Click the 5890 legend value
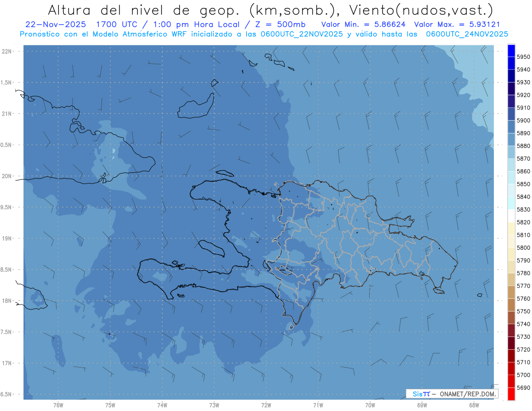The image size is (532, 411). (524, 133)
